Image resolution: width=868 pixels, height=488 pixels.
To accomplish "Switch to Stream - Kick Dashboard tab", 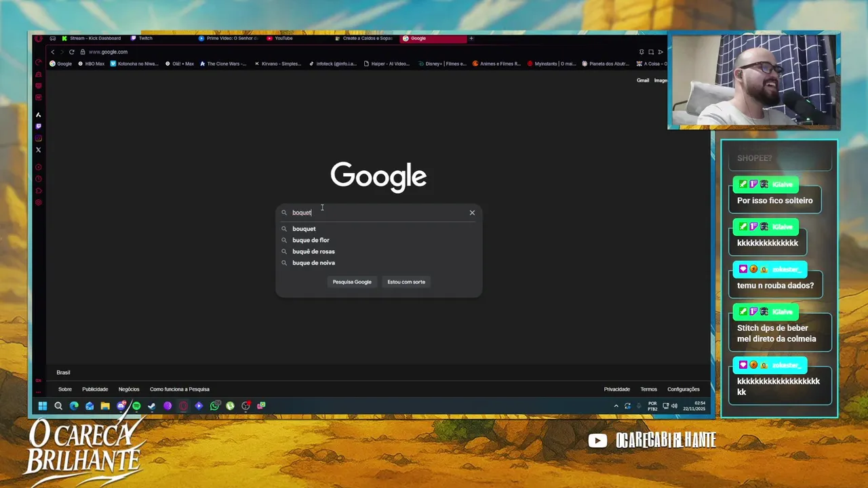I will pyautogui.click(x=92, y=39).
